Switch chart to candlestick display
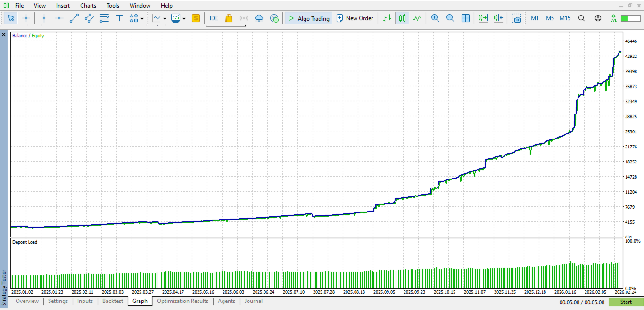The height and width of the screenshot is (310, 644). (402, 18)
